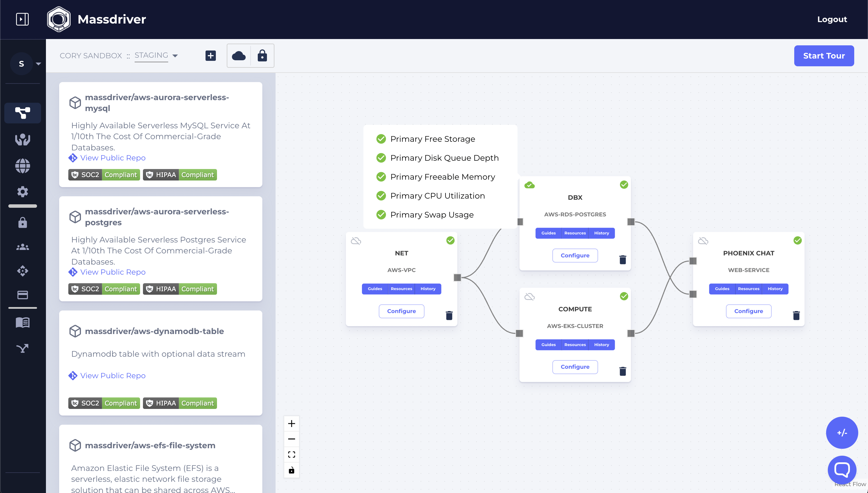Viewport: 868px width, 493px height.
Task: Expand the +/- round button
Action: tap(842, 432)
